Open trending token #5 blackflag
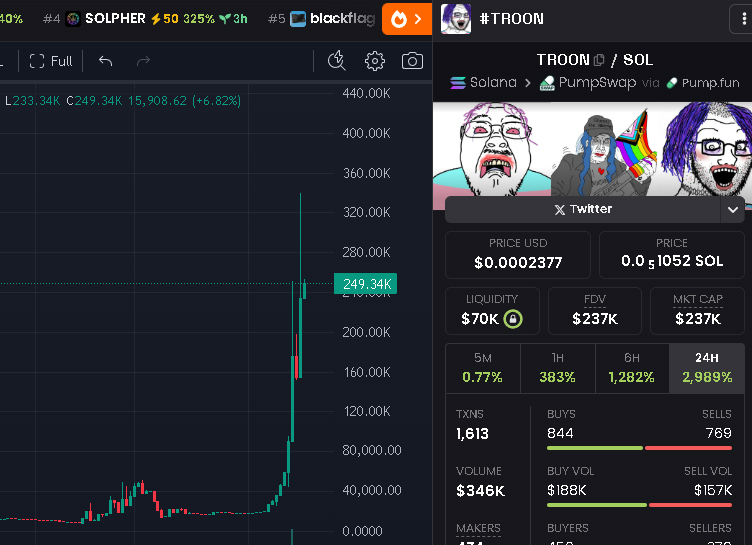 click(x=321, y=19)
